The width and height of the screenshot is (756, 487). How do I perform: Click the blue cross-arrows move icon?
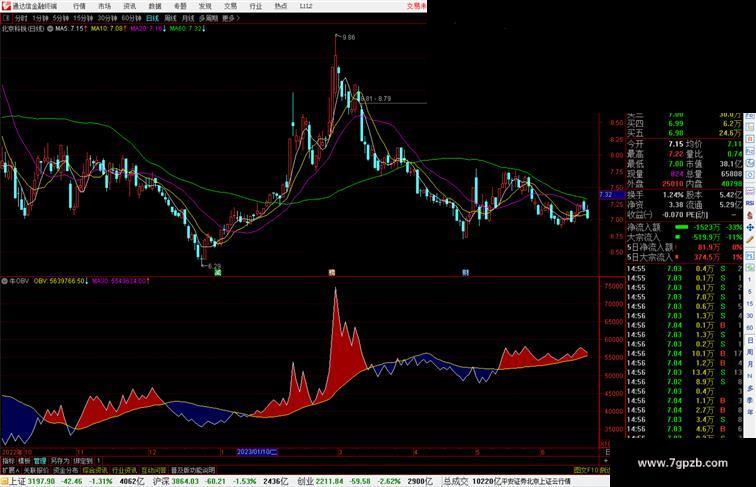pos(750,227)
